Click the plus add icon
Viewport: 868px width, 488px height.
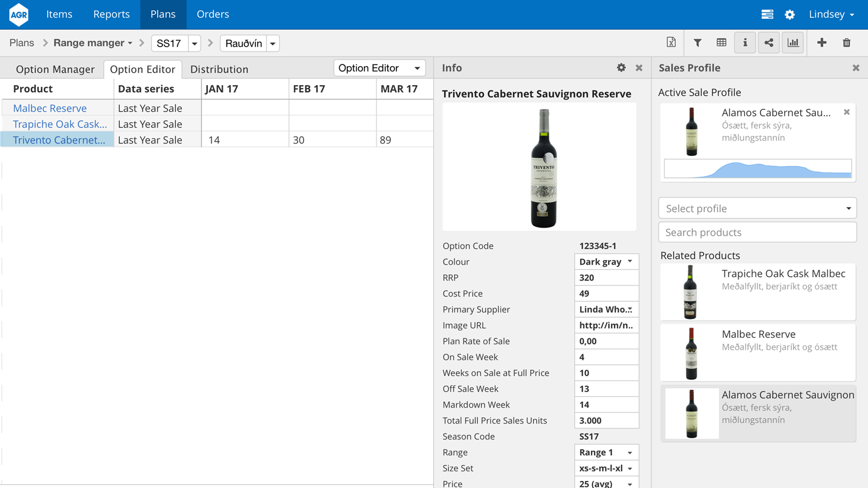click(x=822, y=43)
